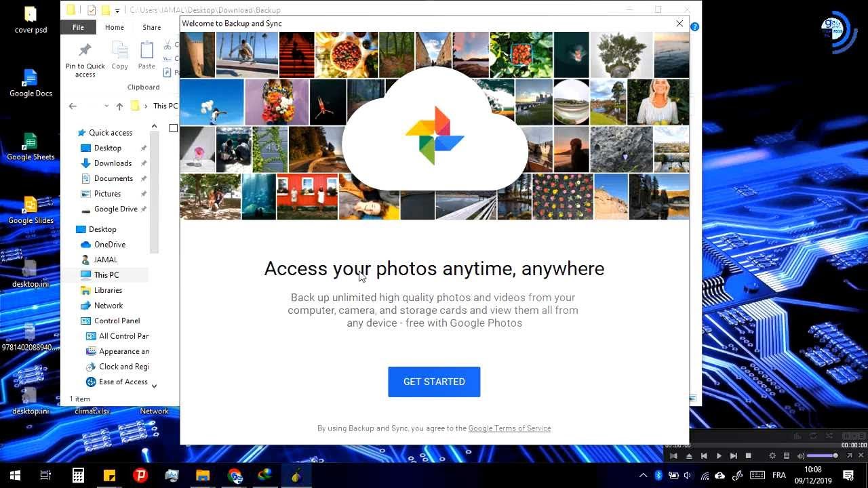Image resolution: width=868 pixels, height=488 pixels.
Task: Click Next track in media player
Action: pos(733,456)
